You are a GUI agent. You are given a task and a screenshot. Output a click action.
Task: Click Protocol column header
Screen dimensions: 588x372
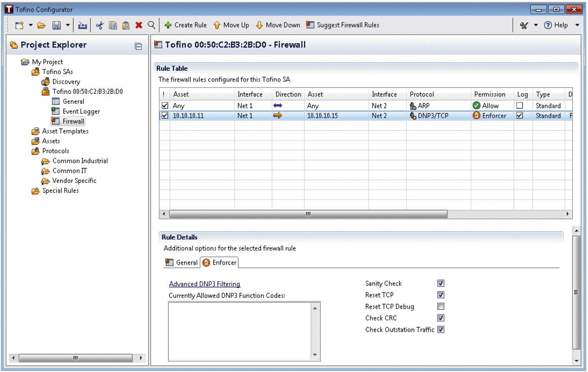[439, 95]
